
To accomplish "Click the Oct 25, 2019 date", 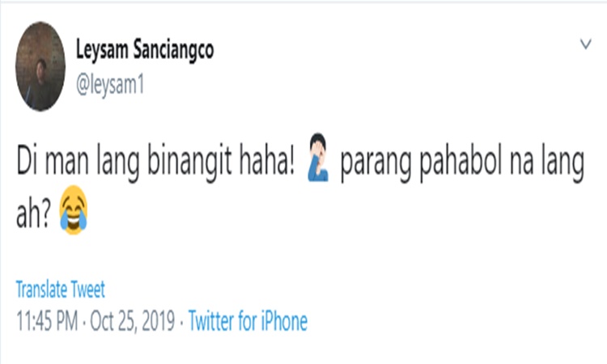I will click(x=133, y=321).
